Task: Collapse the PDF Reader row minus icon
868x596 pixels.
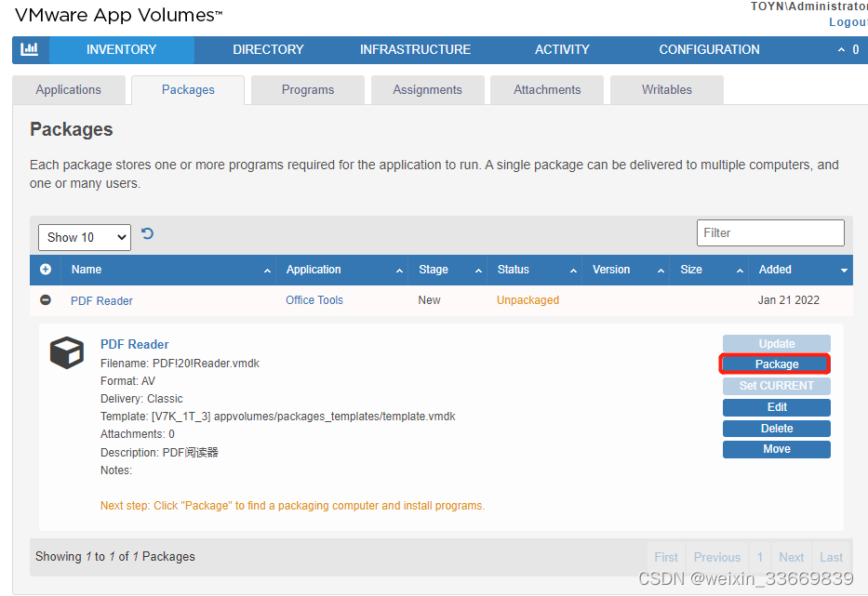Action: [46, 299]
